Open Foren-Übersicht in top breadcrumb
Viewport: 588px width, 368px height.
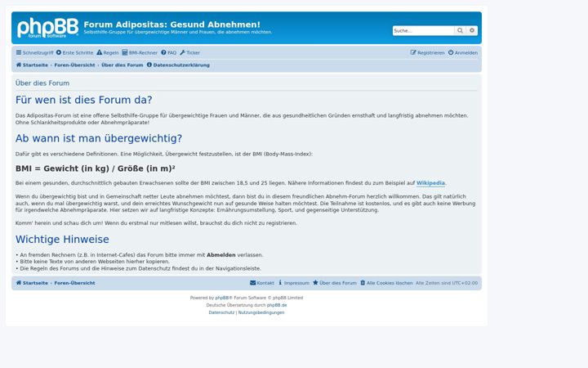pos(74,65)
